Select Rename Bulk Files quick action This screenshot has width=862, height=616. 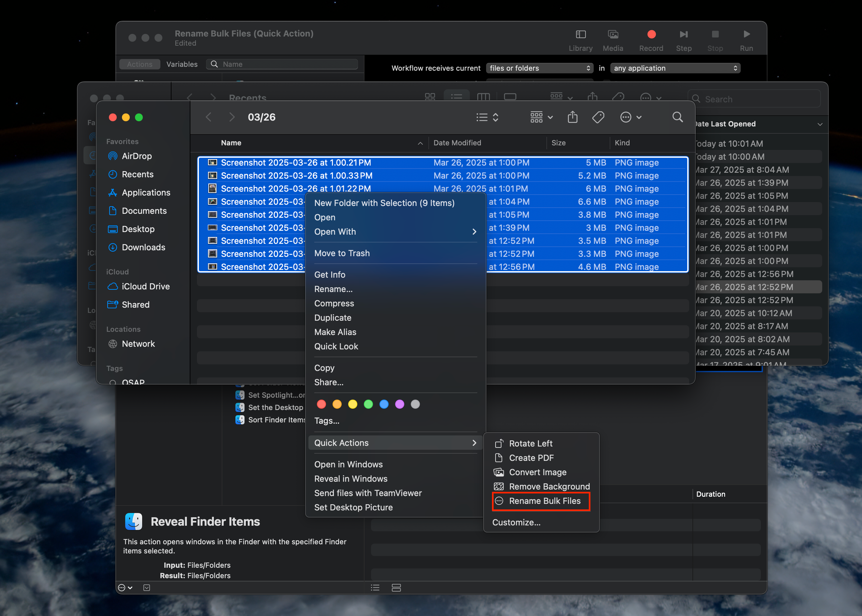[542, 501]
